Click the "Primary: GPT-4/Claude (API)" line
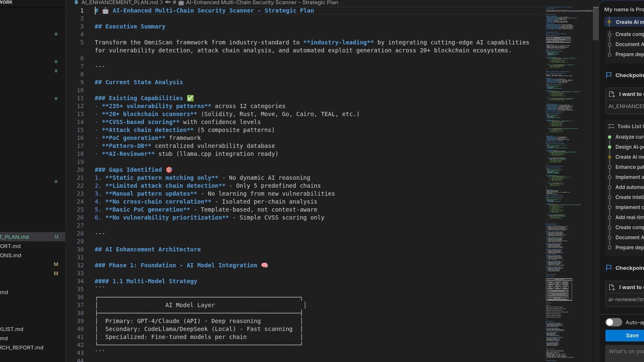 click(183, 321)
